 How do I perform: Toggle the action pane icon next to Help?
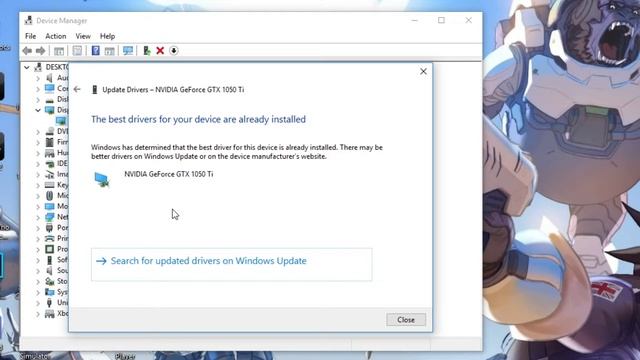click(109, 51)
